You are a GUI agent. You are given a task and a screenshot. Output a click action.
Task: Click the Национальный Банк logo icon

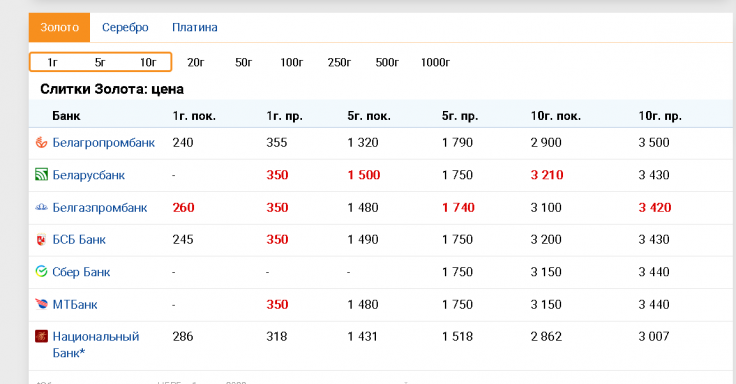coord(41,336)
